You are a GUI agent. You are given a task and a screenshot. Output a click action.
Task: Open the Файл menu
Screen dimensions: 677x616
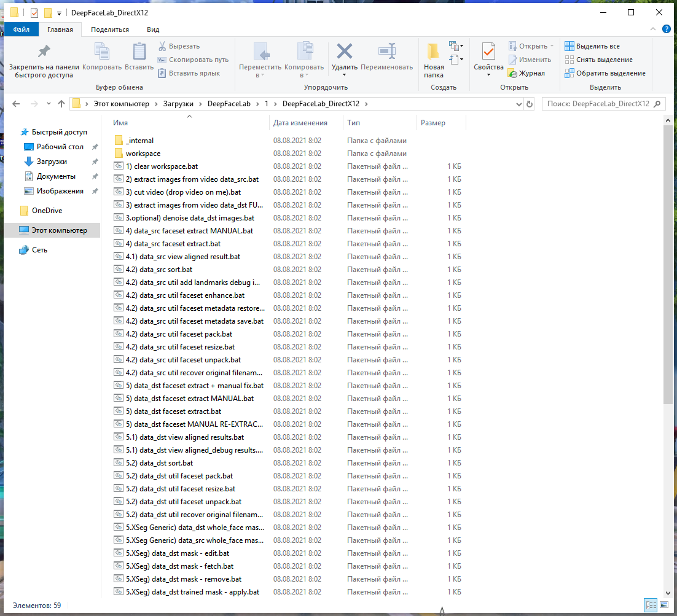(x=21, y=29)
